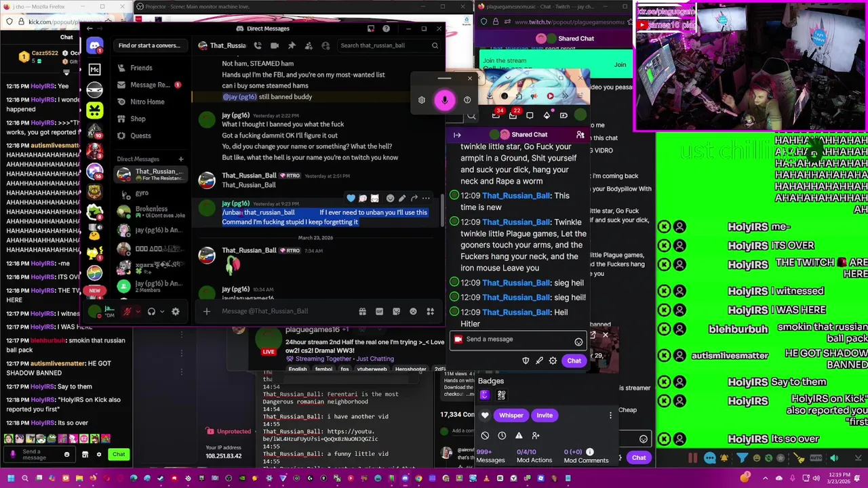Image resolution: width=868 pixels, height=488 pixels.
Task: Edit the highlighted message pencil icon
Action: coord(402,199)
